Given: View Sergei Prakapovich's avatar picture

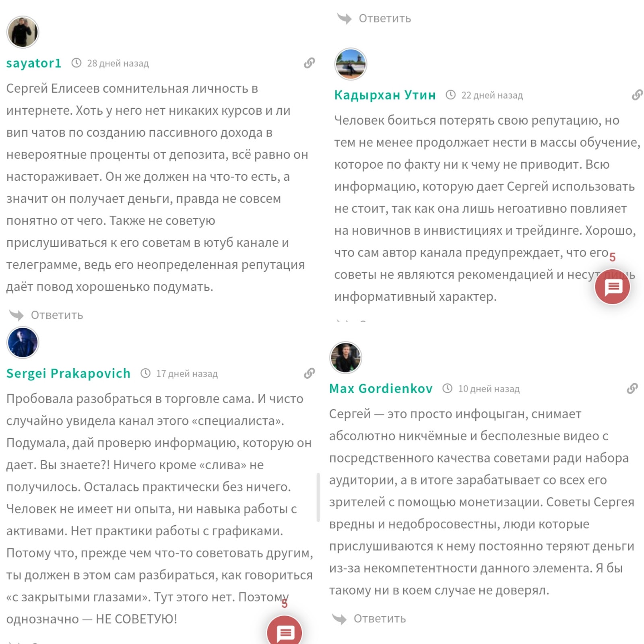Looking at the screenshot, I should pyautogui.click(x=23, y=343).
